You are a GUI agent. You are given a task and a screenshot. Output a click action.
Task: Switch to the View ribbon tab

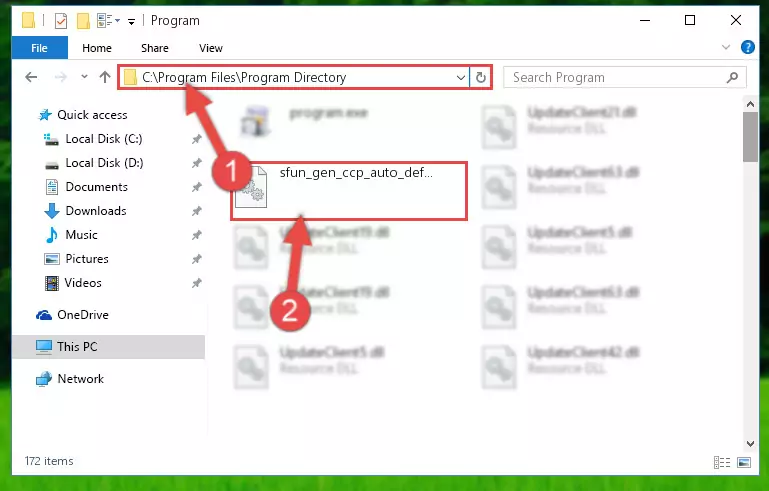click(210, 48)
